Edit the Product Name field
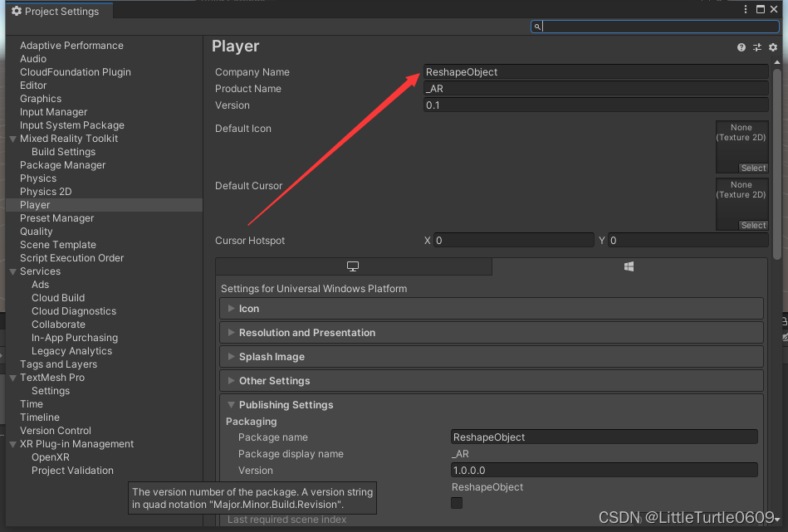The width and height of the screenshot is (788, 532). pos(595,89)
